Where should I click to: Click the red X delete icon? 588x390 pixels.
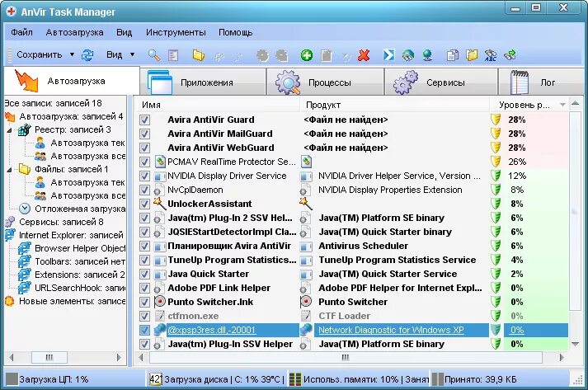364,55
